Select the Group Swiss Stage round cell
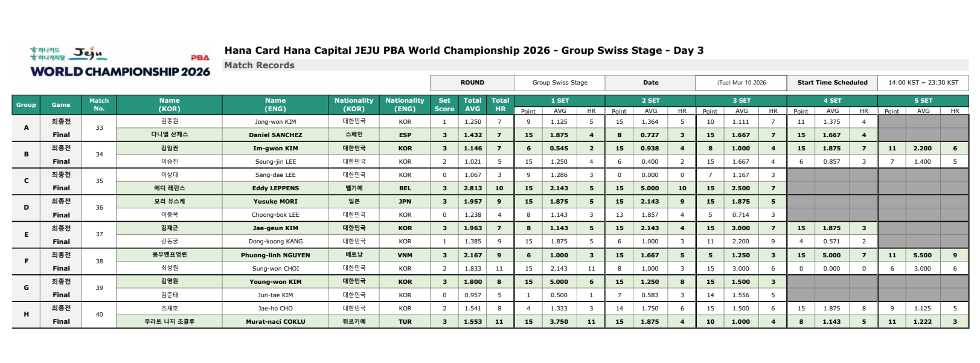 click(560, 83)
